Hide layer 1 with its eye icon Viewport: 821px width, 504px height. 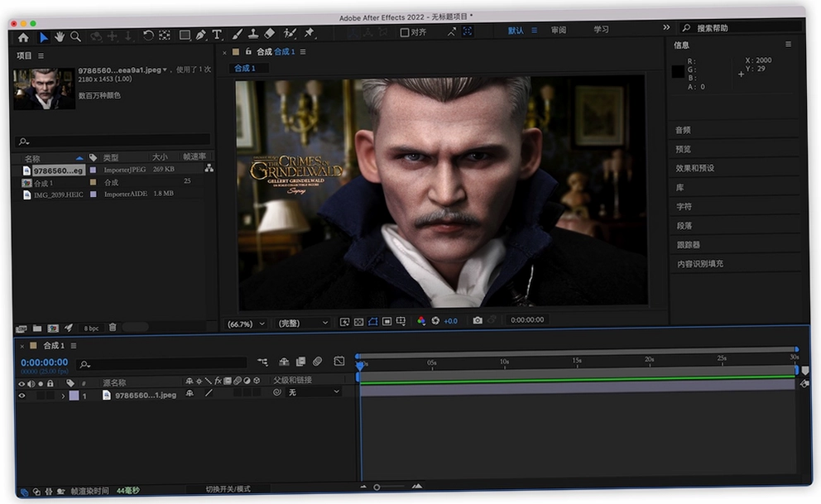coord(22,396)
